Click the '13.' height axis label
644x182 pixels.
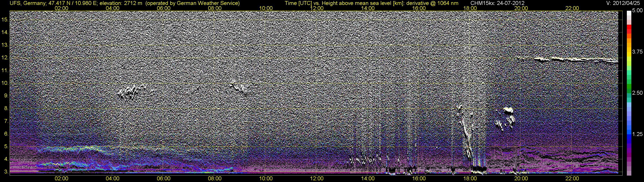pyautogui.click(x=5, y=45)
